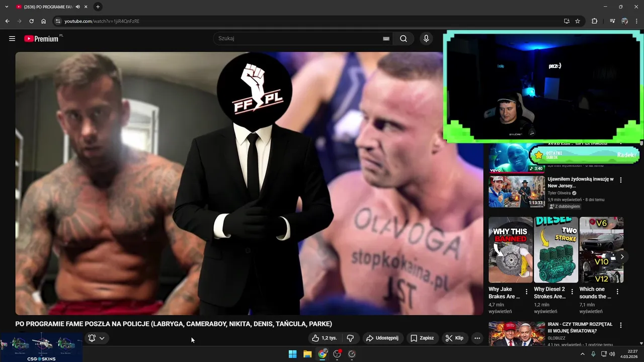
Task: Open Ujawniłem żydowską inwazję video thumbnail
Action: 517,192
